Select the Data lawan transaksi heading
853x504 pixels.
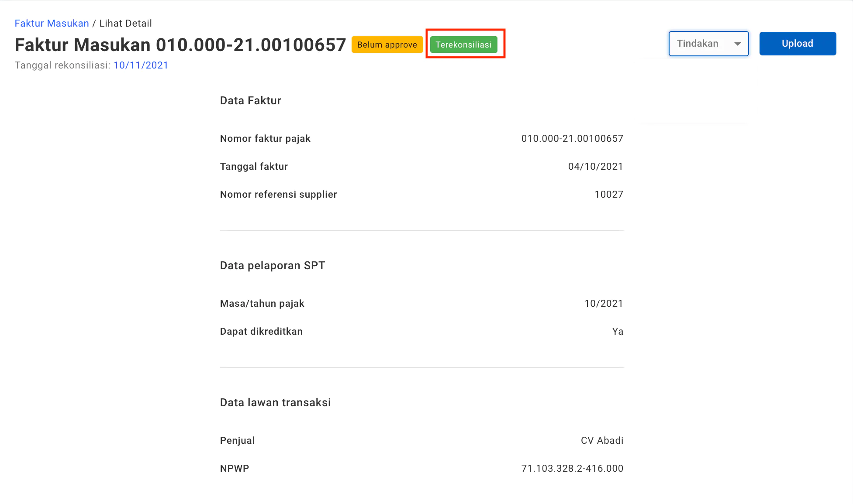point(275,402)
